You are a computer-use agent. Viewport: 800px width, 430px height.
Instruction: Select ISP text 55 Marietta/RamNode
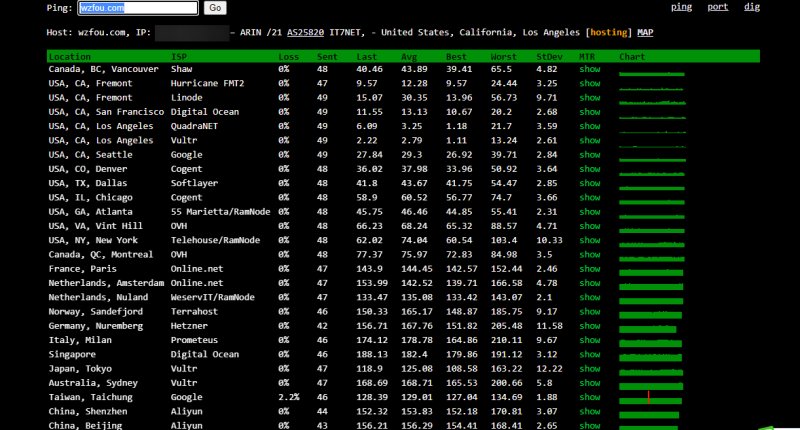click(220, 212)
